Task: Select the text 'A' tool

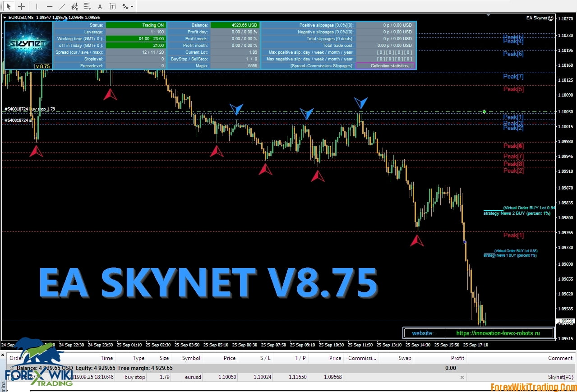Action: click(x=100, y=6)
